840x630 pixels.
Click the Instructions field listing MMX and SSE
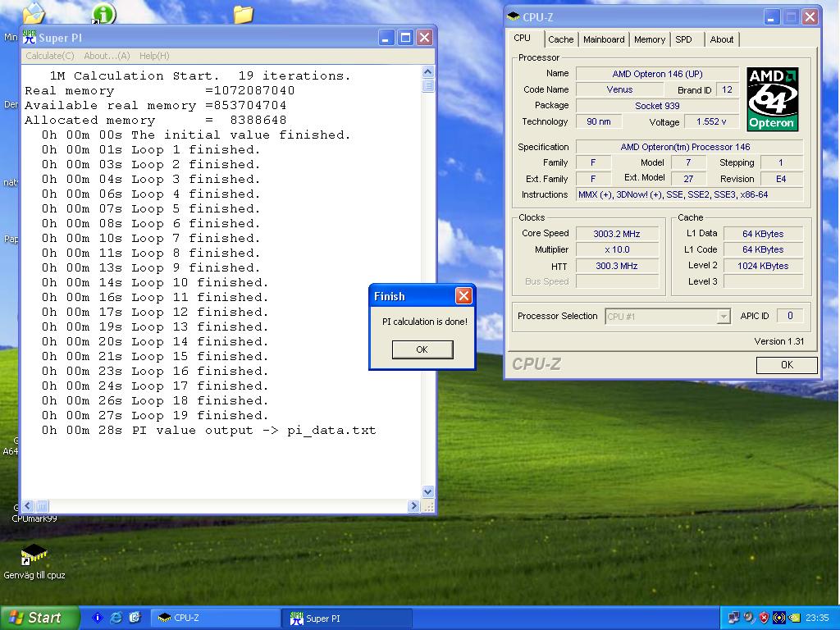[689, 194]
